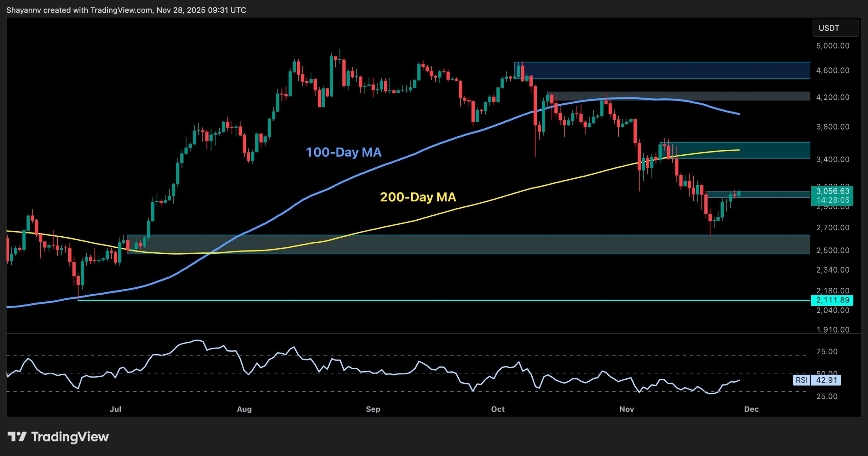Click the 100-Day MA text label
The image size is (868, 456).
point(344,153)
